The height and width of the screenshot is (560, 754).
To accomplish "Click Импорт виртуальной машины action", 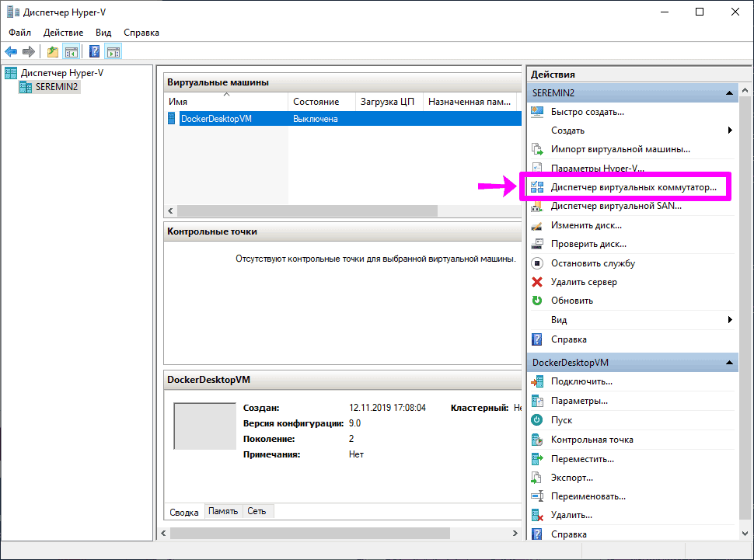I will (x=620, y=149).
